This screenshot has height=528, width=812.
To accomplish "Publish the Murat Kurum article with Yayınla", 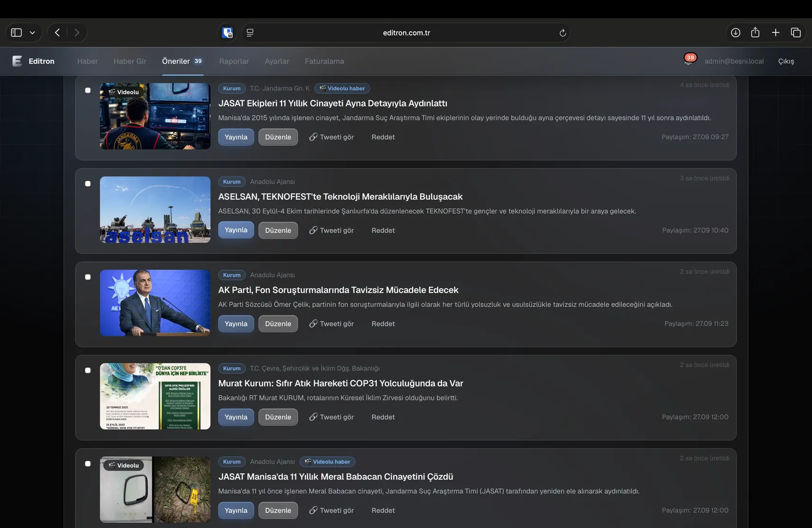I will [x=236, y=417].
